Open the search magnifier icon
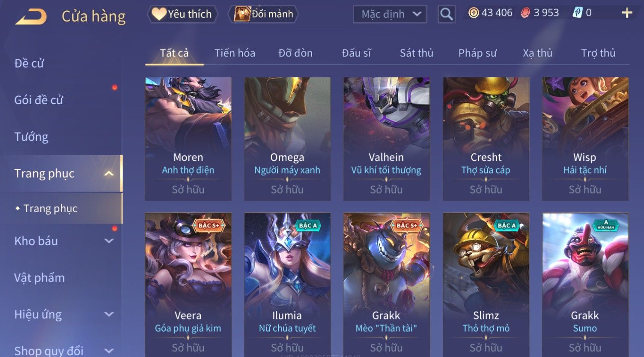 (446, 15)
